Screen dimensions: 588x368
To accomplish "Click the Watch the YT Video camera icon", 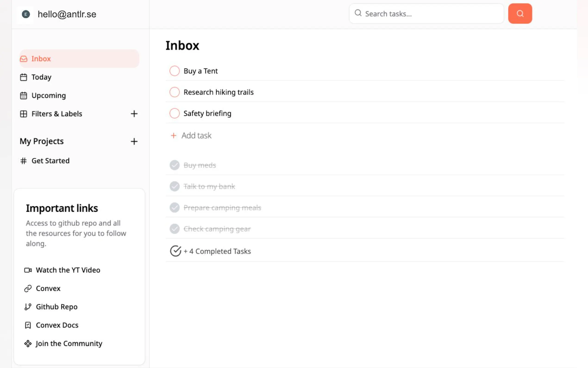I will [x=28, y=270].
